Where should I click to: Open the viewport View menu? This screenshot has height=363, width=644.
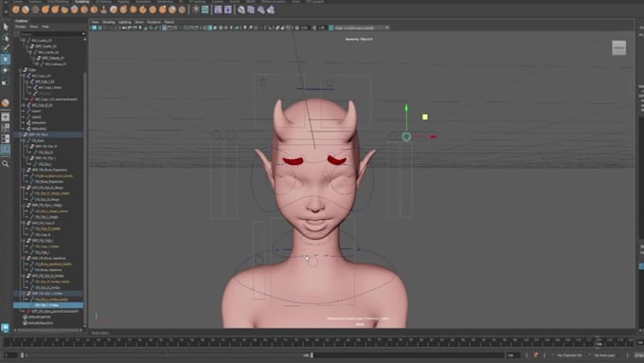click(95, 22)
